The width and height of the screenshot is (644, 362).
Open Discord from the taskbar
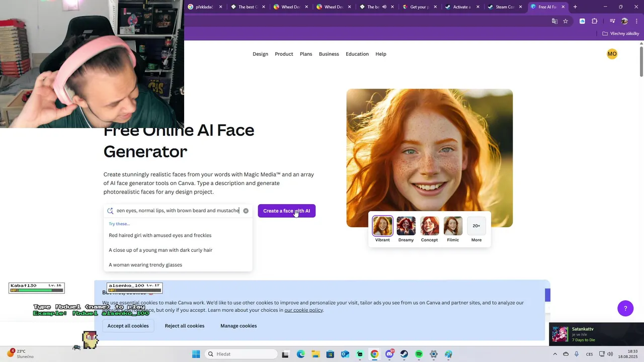(389, 354)
